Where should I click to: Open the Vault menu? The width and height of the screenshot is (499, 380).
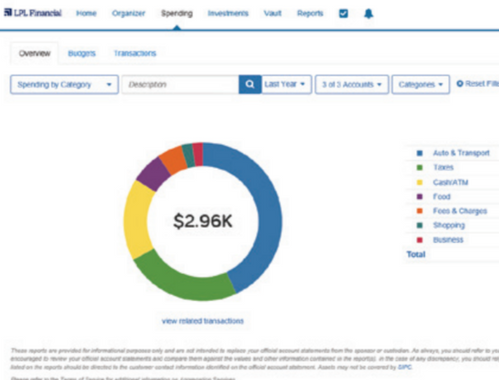[273, 13]
